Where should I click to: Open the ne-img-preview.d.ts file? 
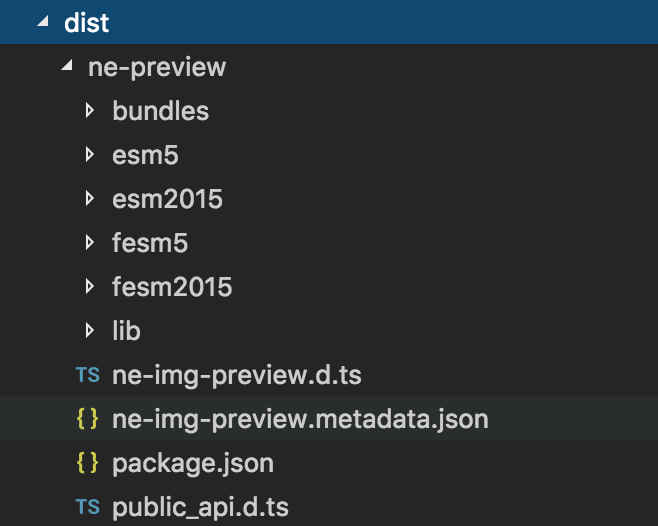[x=236, y=375]
